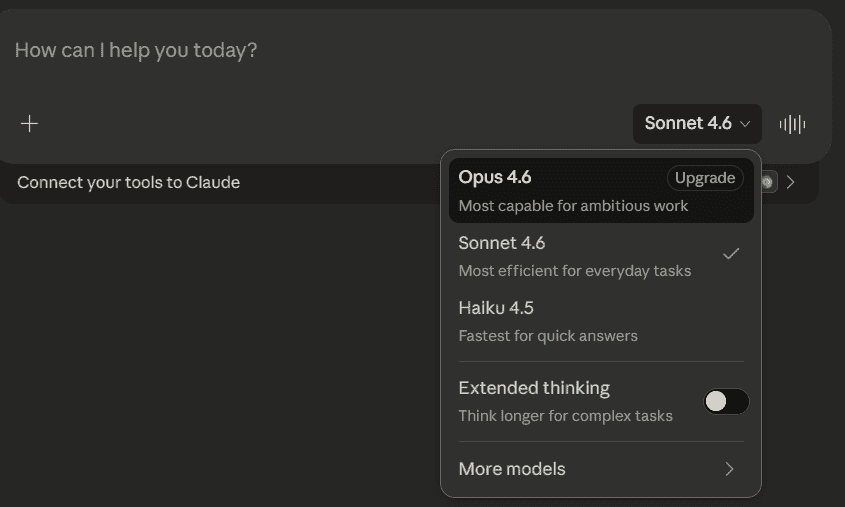Select Haiku 4.5 for quick answers
This screenshot has height=507, width=845.
pyautogui.click(x=601, y=321)
